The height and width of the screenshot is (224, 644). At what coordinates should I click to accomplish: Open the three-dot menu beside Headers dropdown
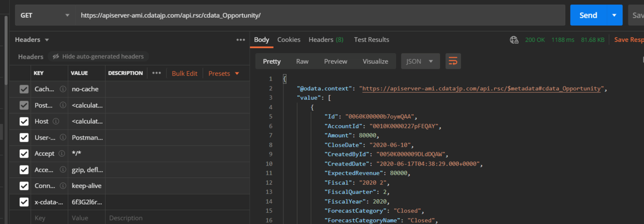click(x=240, y=40)
